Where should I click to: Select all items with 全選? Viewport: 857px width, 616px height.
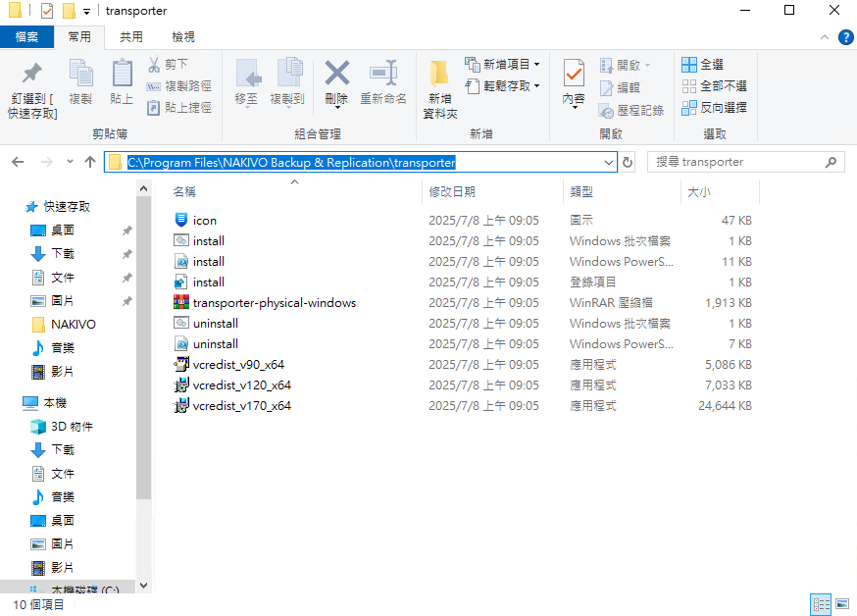[x=702, y=65]
